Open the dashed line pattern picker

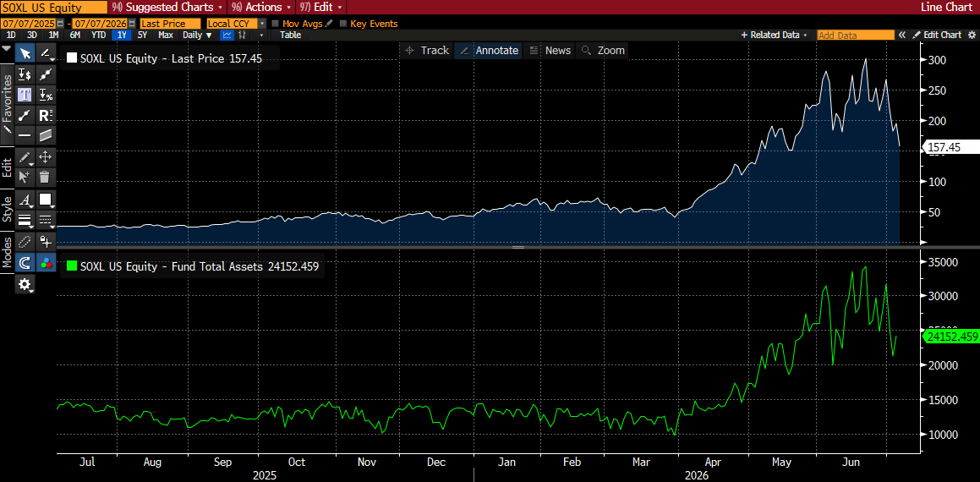[46, 219]
